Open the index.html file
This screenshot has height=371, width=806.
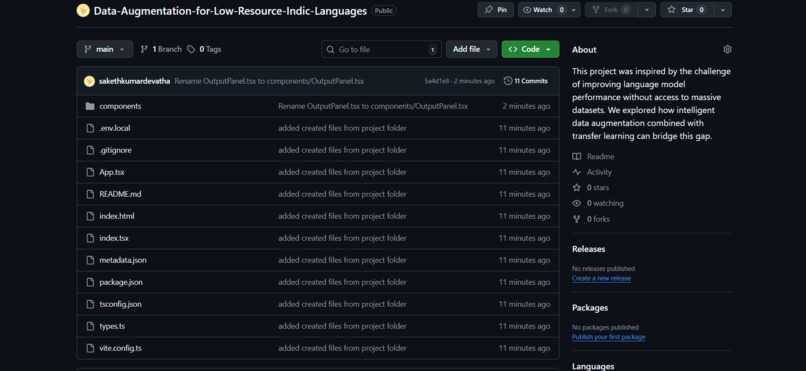click(117, 216)
